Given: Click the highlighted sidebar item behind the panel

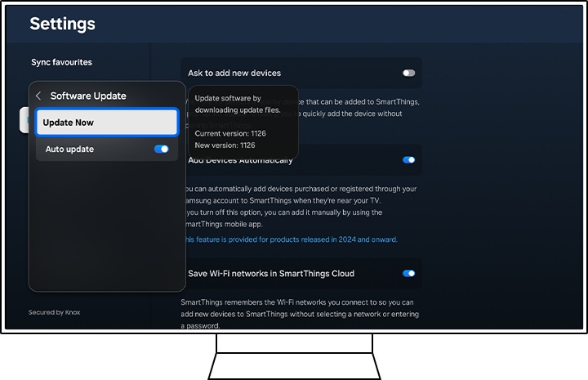Looking at the screenshot, I should click(x=23, y=121).
